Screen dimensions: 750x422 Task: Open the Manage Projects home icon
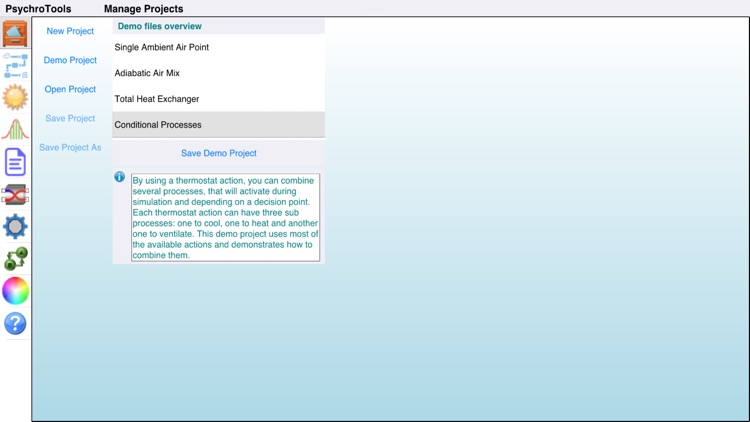[x=15, y=33]
